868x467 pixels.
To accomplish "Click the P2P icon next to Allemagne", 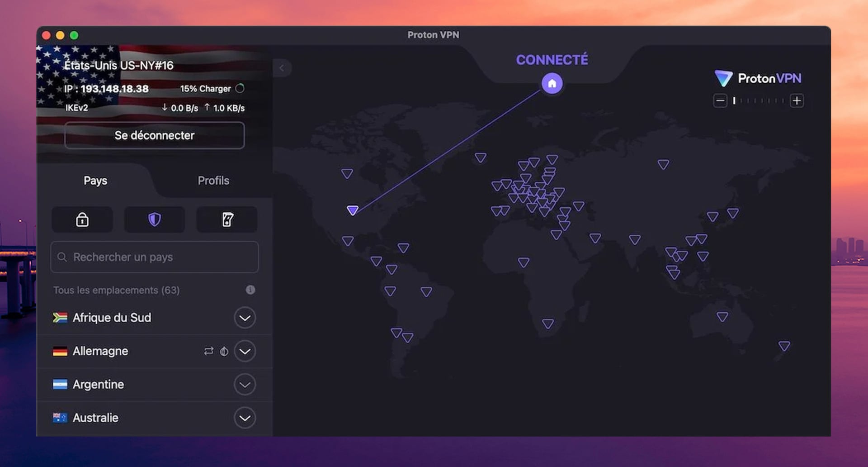I will 208,351.
